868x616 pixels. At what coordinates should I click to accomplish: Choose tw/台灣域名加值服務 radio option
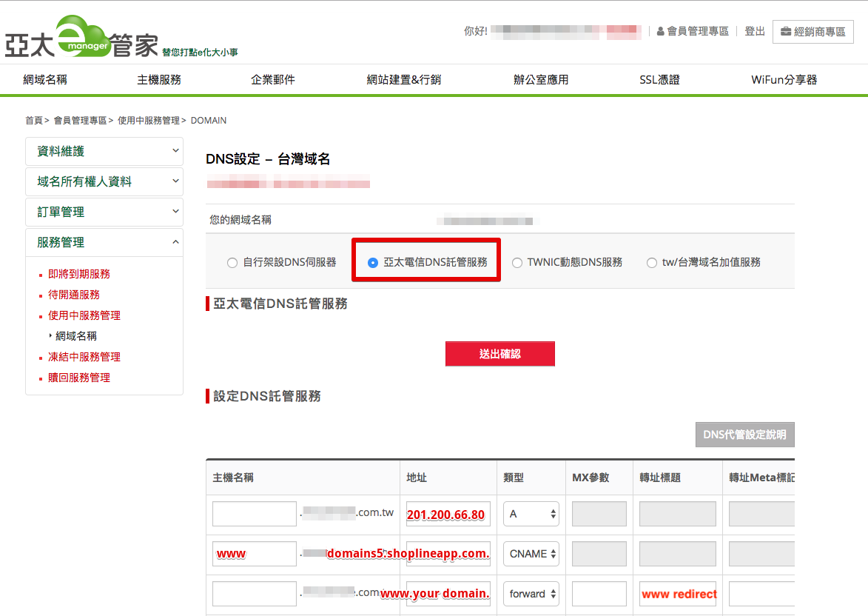coord(652,263)
